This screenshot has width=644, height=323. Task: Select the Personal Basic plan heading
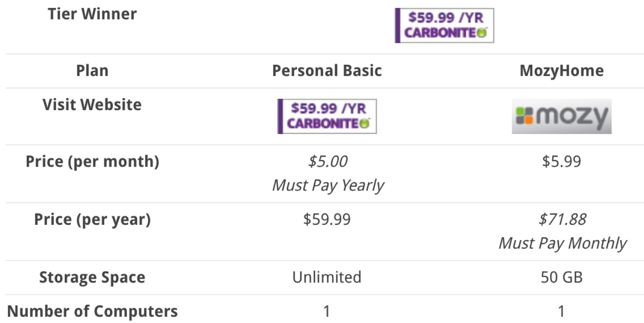click(x=327, y=71)
